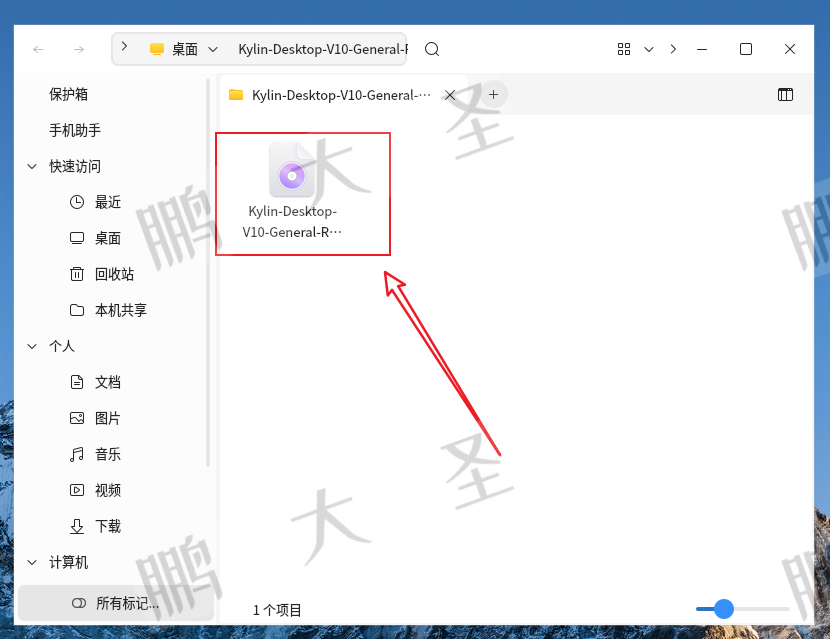This screenshot has width=830, height=639.
Task: Toggle the preview pane icon
Action: [785, 95]
